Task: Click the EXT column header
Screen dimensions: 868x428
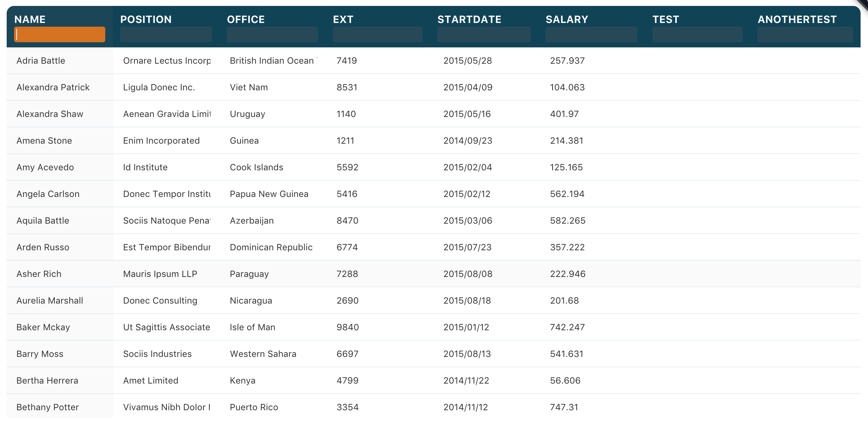Action: pos(343,19)
